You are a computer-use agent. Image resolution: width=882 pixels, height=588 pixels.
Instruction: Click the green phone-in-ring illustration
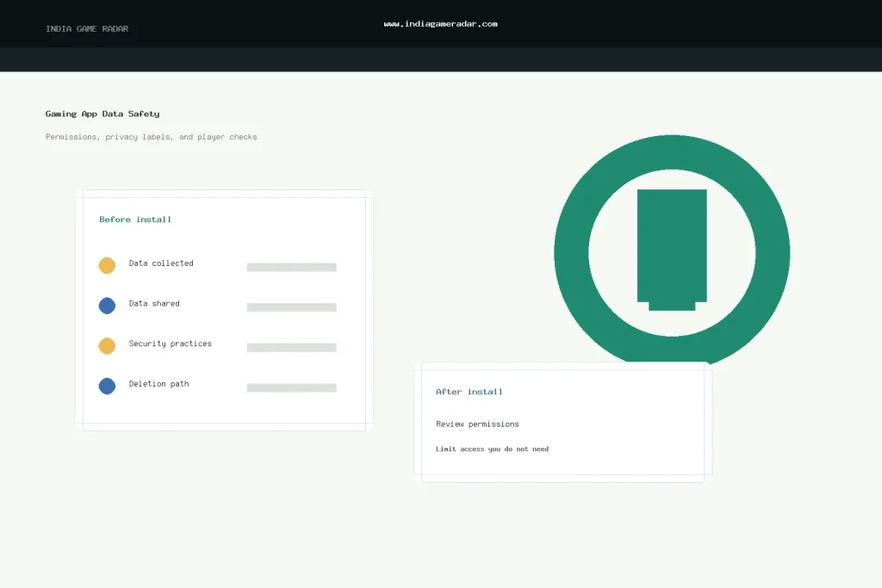(672, 251)
